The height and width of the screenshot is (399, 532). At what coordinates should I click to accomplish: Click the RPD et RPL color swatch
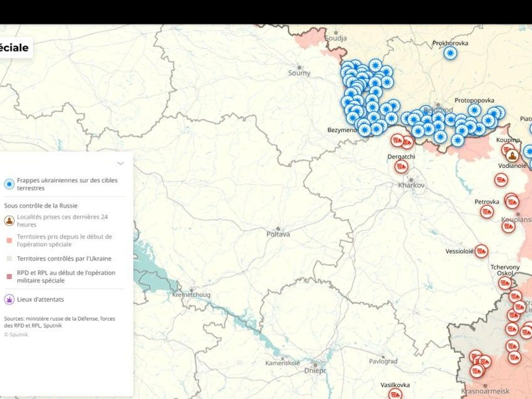[x=9, y=276]
